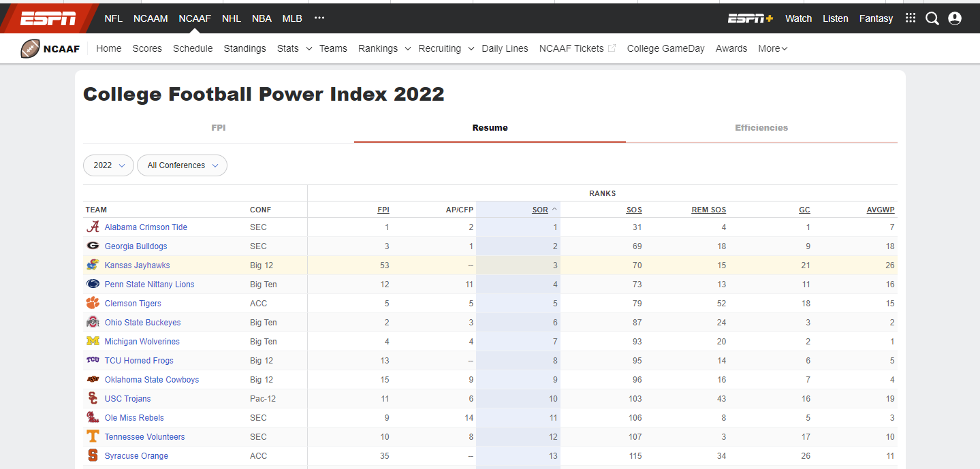Click the external link icon beside NCAAF Tickets

(x=612, y=48)
